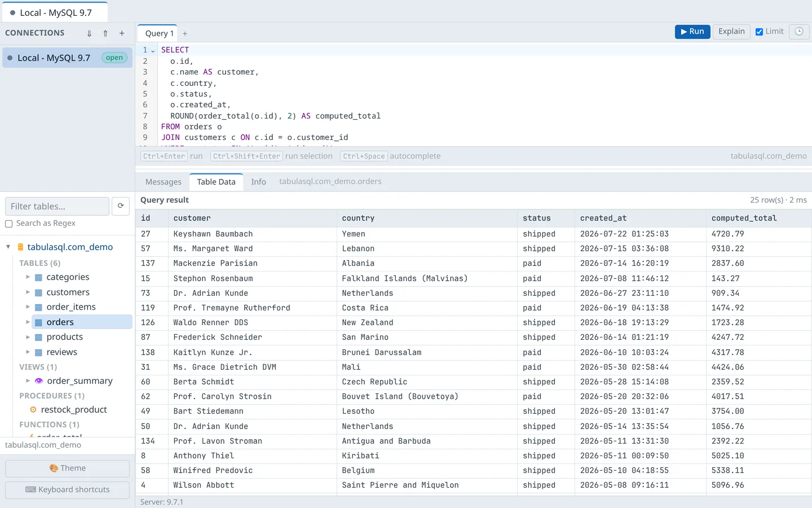Click the order_summary view eye icon
Screen dimensions: 812x508
[39, 381]
